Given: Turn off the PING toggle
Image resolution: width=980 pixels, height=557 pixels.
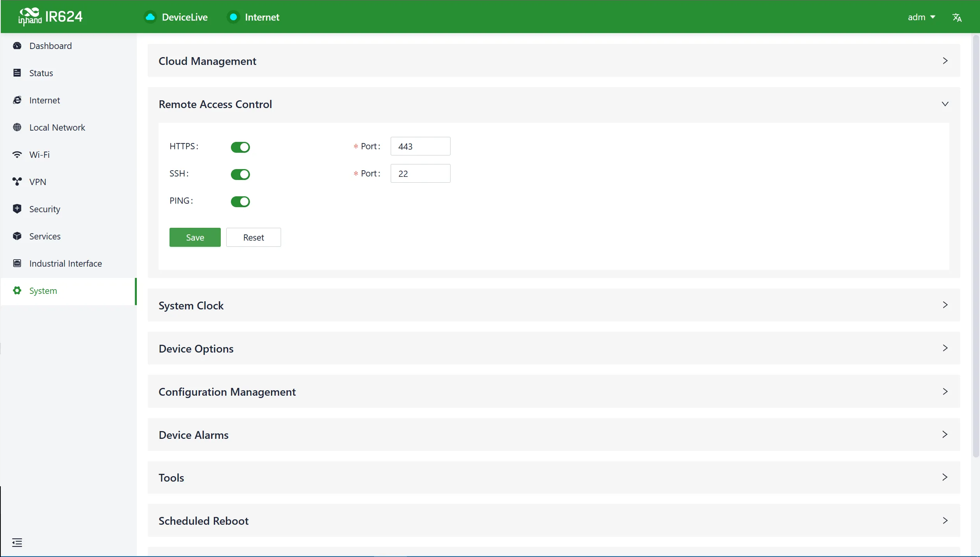Looking at the screenshot, I should (240, 202).
